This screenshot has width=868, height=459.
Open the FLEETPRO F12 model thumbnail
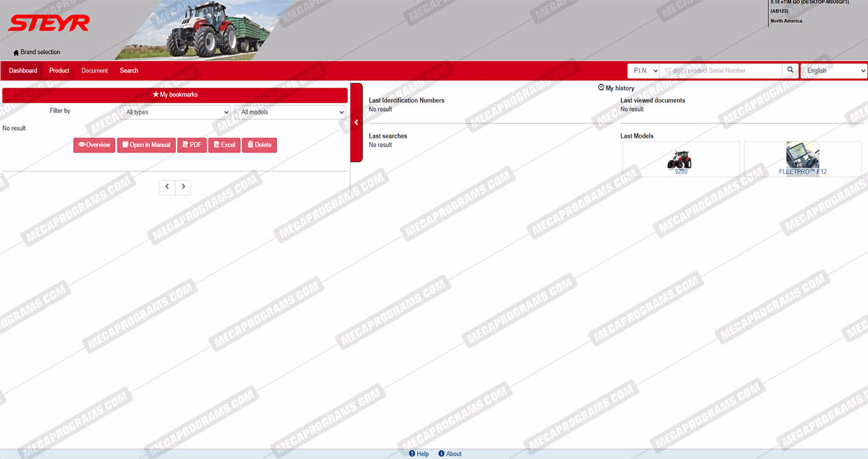pyautogui.click(x=803, y=159)
